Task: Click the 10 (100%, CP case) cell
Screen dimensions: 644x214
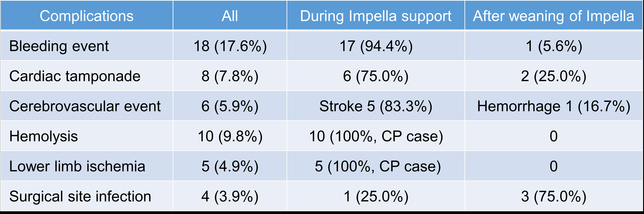Action: pos(376,136)
